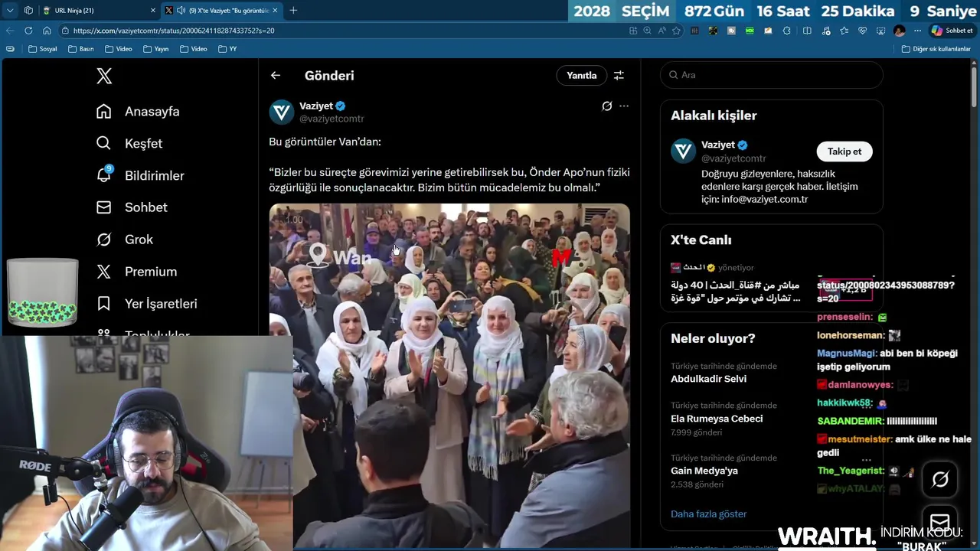Open tab actions dropdown chevron
The height and width of the screenshot is (551, 980).
[x=9, y=10]
